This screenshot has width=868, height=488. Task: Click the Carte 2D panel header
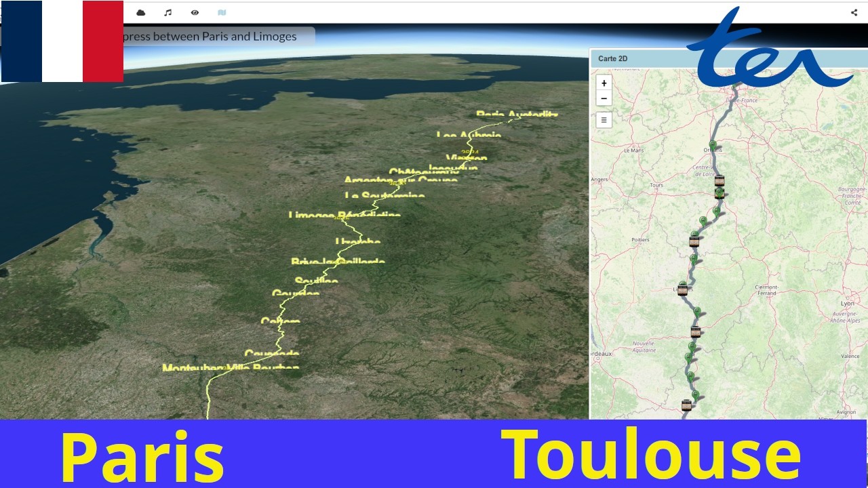(728, 58)
